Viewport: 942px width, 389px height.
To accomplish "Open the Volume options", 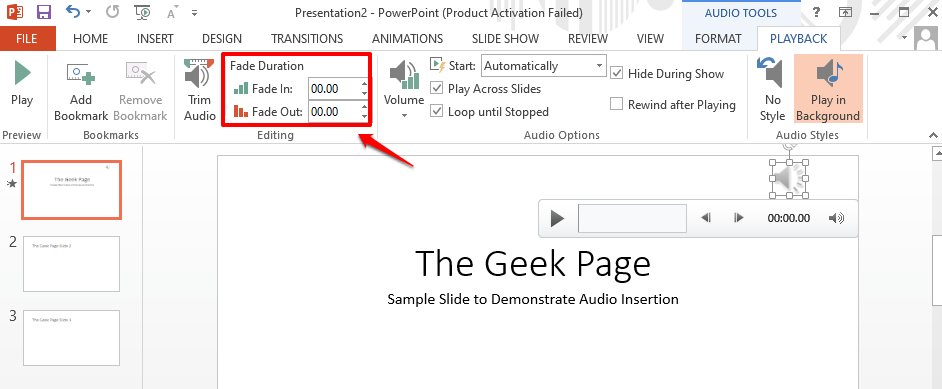I will 404,89.
